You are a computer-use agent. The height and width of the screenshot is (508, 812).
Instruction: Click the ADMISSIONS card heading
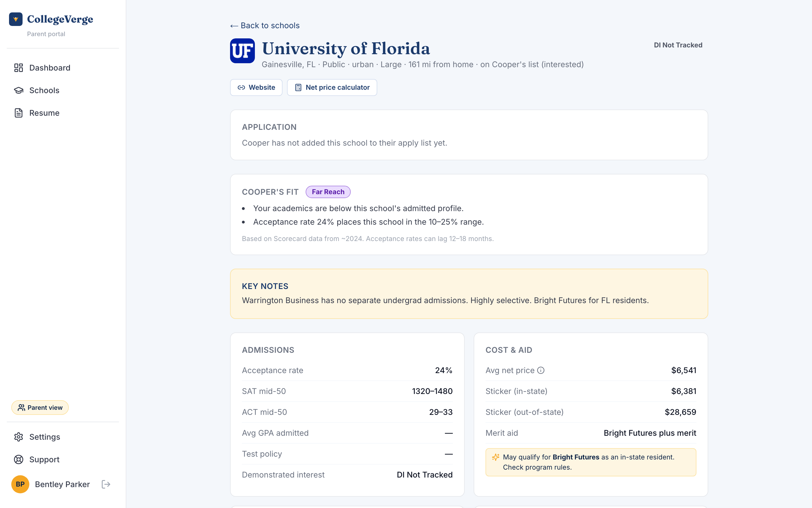coord(268,350)
